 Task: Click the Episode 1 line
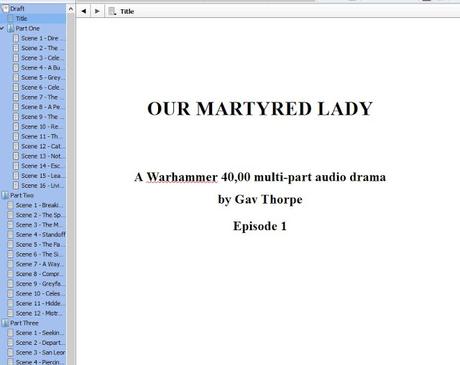[x=260, y=226]
